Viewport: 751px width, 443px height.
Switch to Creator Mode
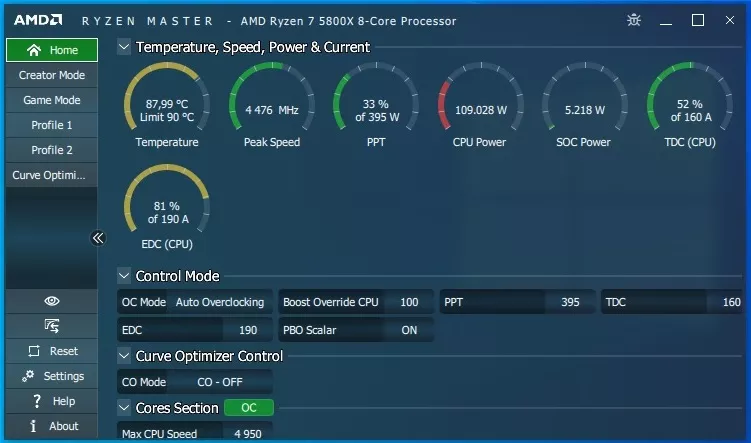coord(52,75)
